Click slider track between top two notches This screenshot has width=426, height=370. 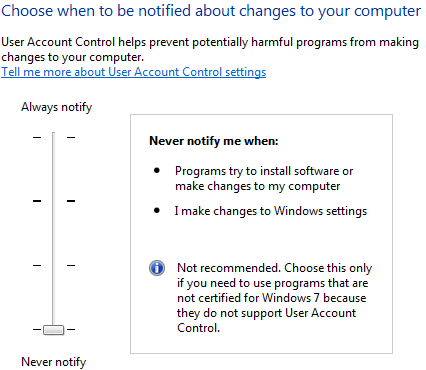(x=53, y=169)
